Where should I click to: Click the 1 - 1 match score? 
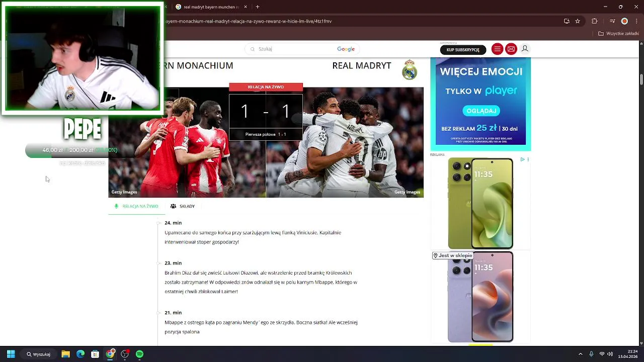coord(265,112)
